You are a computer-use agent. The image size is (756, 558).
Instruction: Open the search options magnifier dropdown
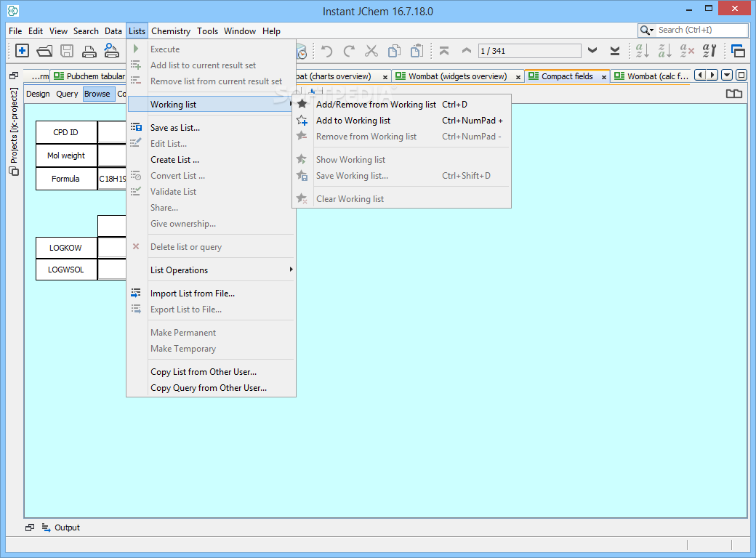tap(646, 31)
